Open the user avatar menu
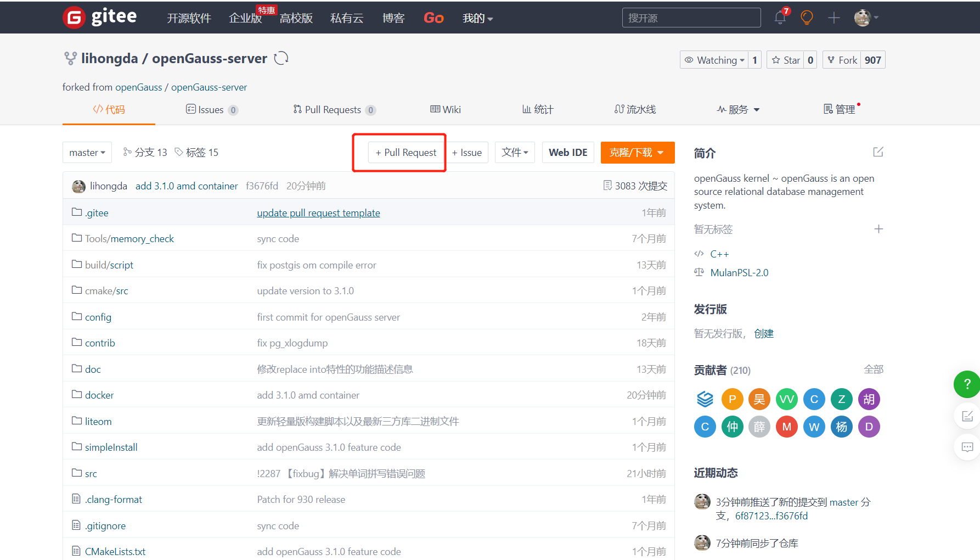 (x=866, y=18)
